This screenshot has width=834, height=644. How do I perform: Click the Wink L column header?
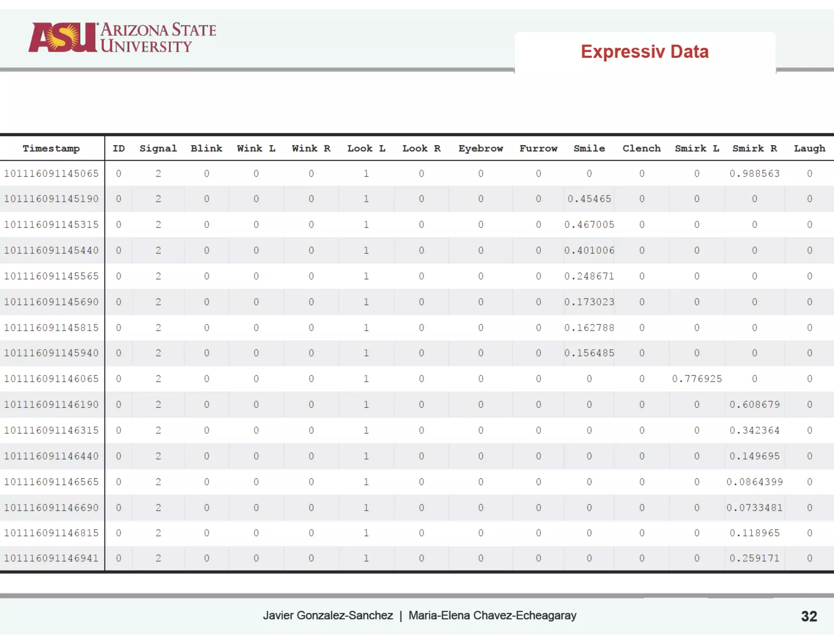point(256,149)
